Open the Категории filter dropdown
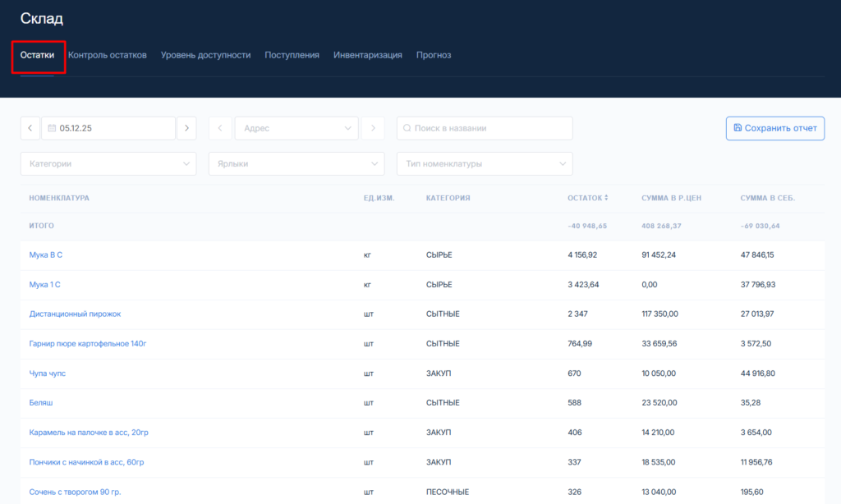Image resolution: width=841 pixels, height=504 pixels. click(x=108, y=163)
